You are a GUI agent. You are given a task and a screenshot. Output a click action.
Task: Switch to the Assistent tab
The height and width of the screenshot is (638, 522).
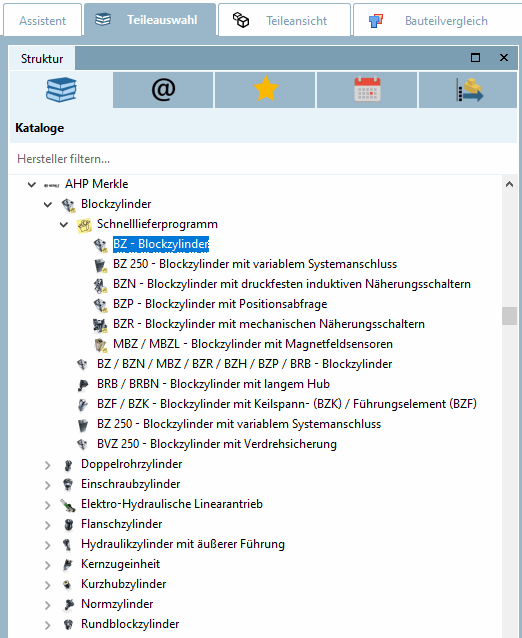[x=43, y=20]
